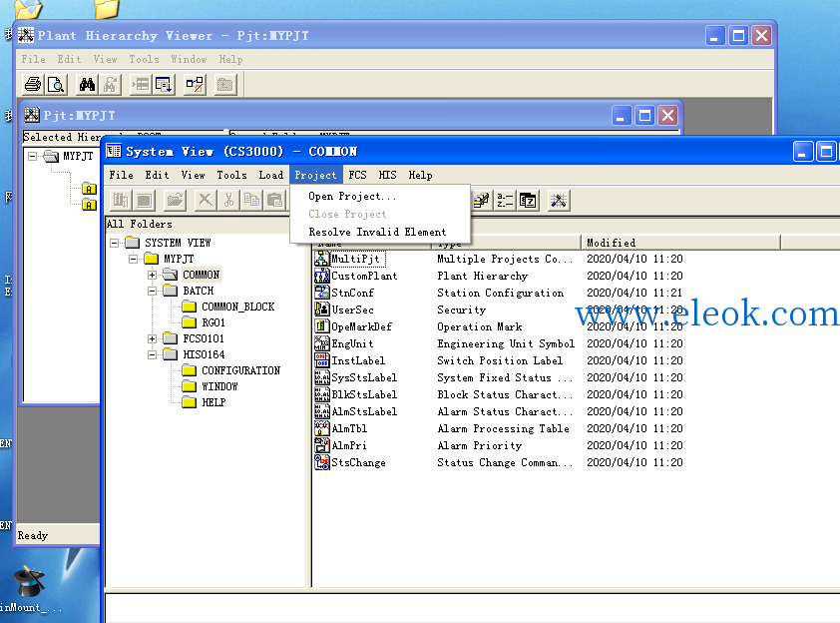Minimize the System View window

pyautogui.click(x=802, y=152)
